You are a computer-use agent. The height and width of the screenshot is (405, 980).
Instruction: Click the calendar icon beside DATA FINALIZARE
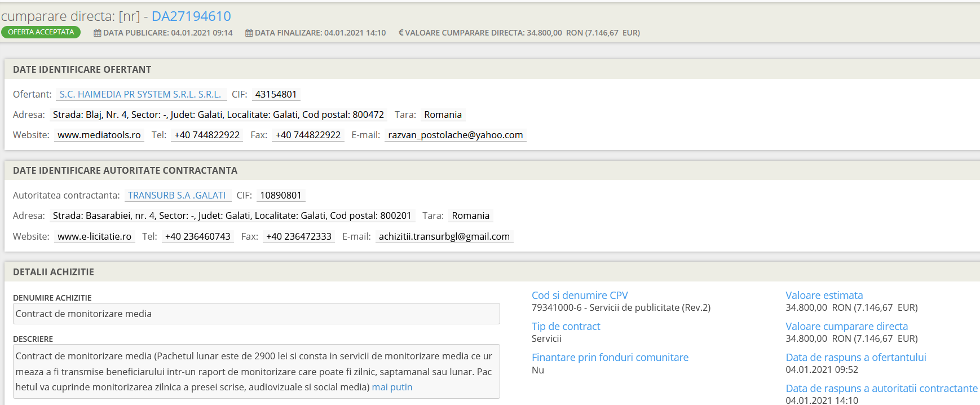click(249, 33)
